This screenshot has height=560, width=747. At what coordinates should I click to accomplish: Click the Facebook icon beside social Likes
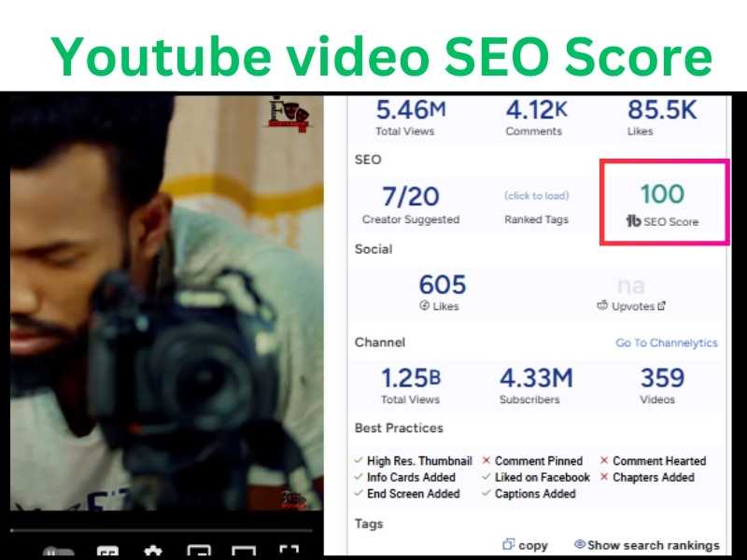tap(425, 306)
